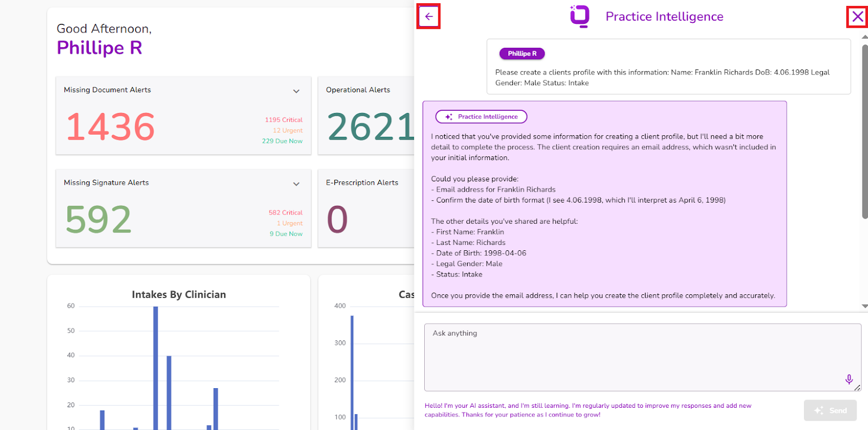The image size is (868, 430).
Task: Click the Practice Intelligence response badge
Action: click(481, 117)
